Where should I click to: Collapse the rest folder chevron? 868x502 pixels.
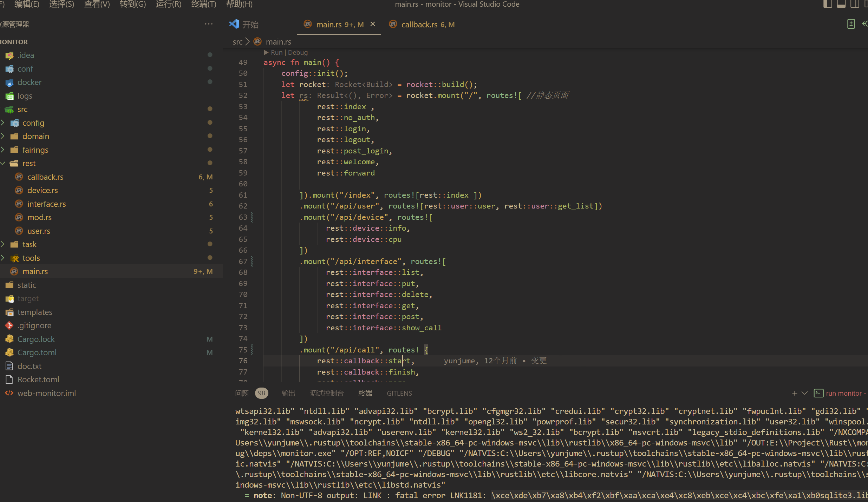pyautogui.click(x=3, y=163)
